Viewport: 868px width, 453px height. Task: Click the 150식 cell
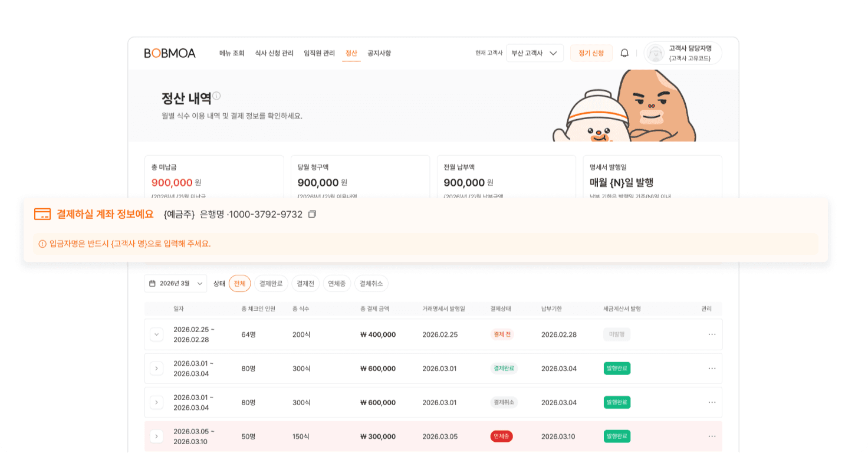tap(301, 436)
